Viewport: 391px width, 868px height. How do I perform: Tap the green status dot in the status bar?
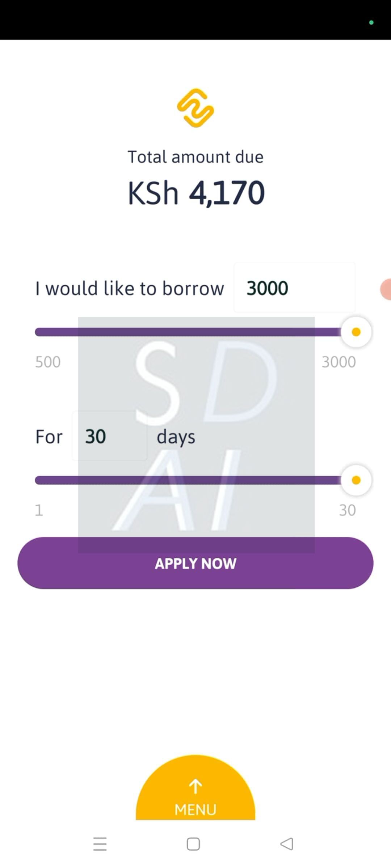click(371, 22)
